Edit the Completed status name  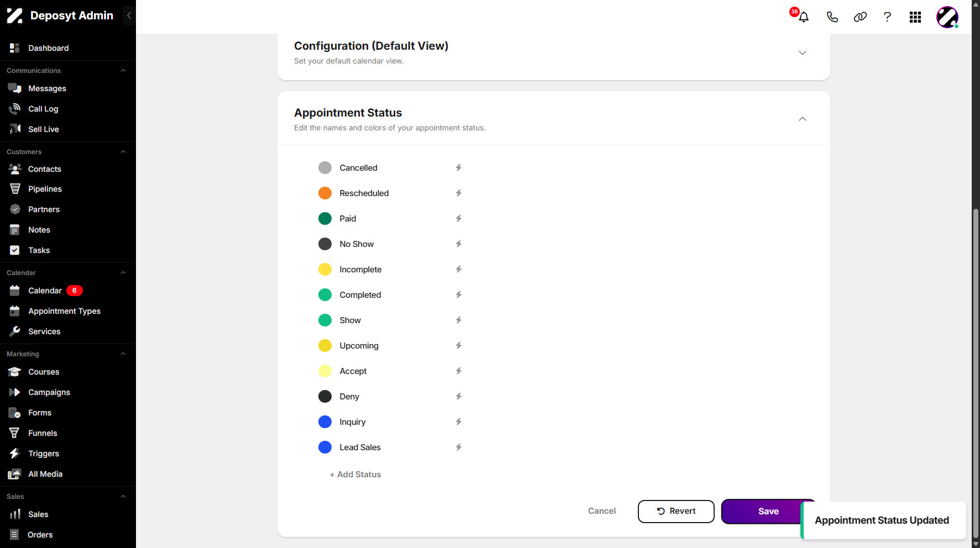360,295
